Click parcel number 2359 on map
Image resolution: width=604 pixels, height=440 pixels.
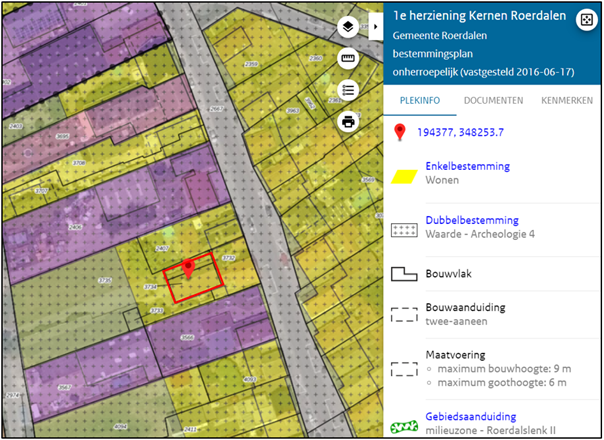point(251,64)
